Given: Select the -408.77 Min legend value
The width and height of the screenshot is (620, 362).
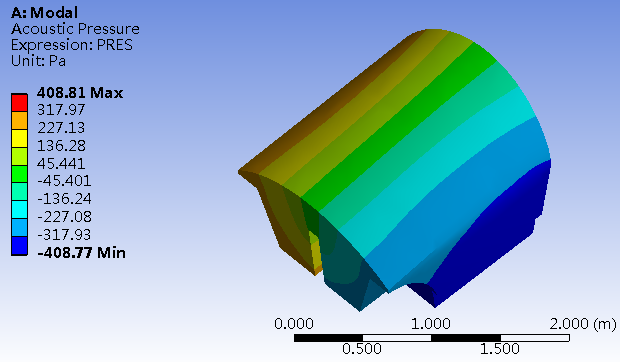Looking at the screenshot, I should [81, 253].
